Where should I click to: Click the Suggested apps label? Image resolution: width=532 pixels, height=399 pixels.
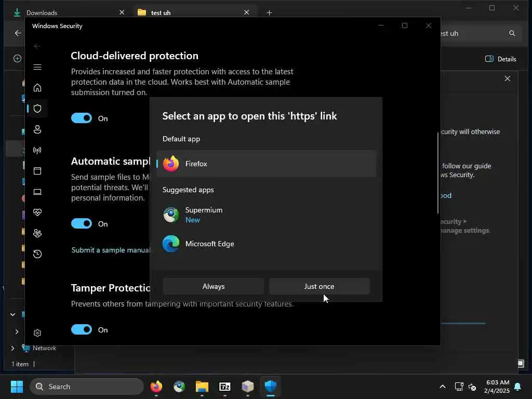click(x=188, y=190)
